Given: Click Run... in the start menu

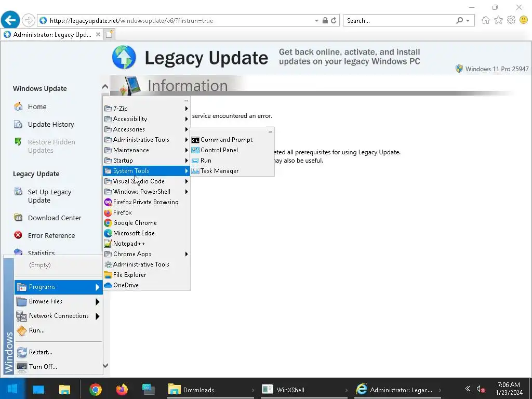Looking at the screenshot, I should pyautogui.click(x=58, y=330).
